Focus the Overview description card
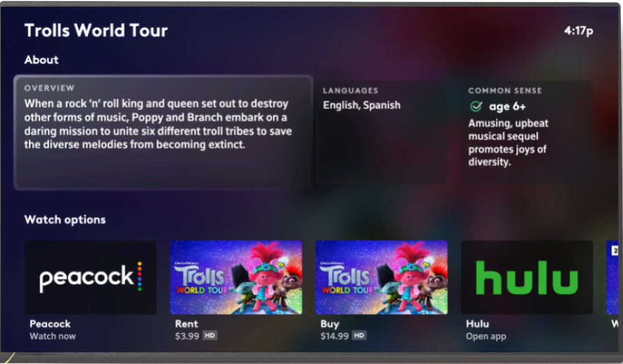Viewport: 623px width, 364px height. click(163, 132)
